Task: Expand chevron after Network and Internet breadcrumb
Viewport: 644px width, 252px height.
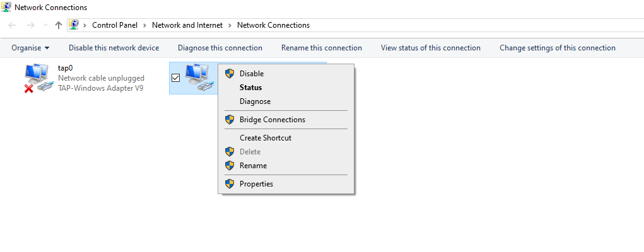Action: (230, 25)
